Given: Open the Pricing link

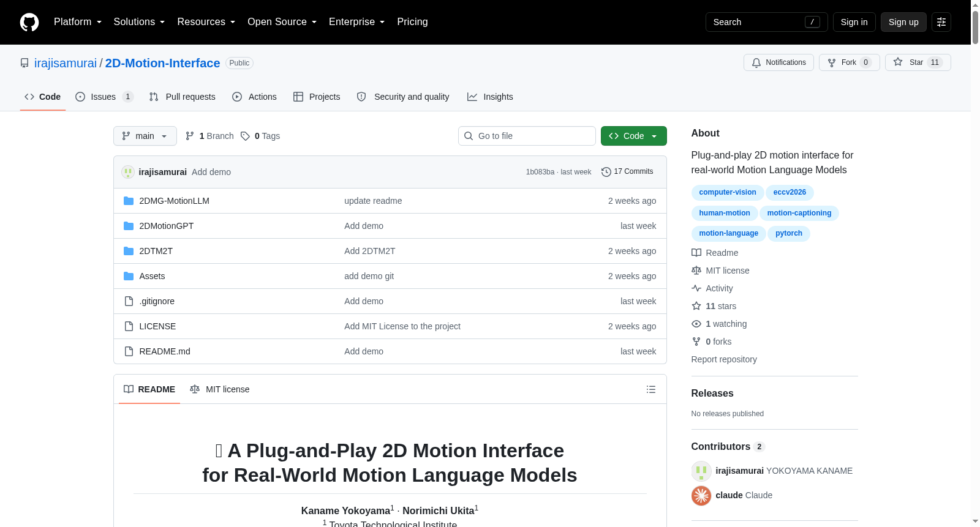Looking at the screenshot, I should point(412,22).
